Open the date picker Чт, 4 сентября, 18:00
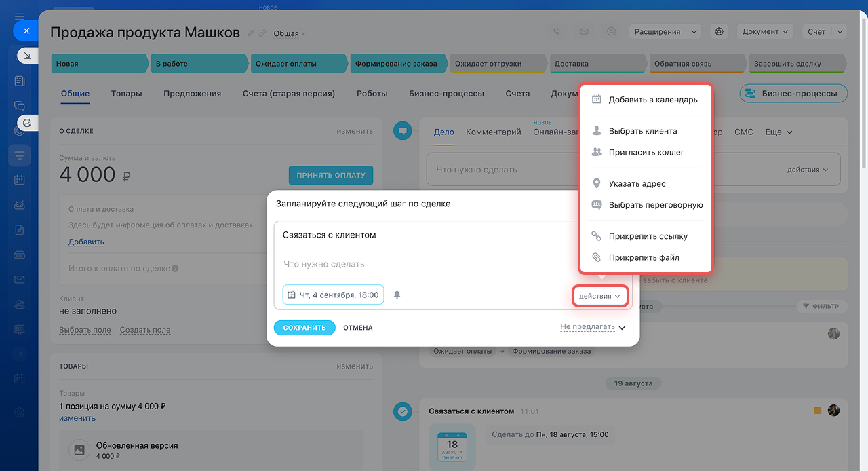 click(333, 295)
